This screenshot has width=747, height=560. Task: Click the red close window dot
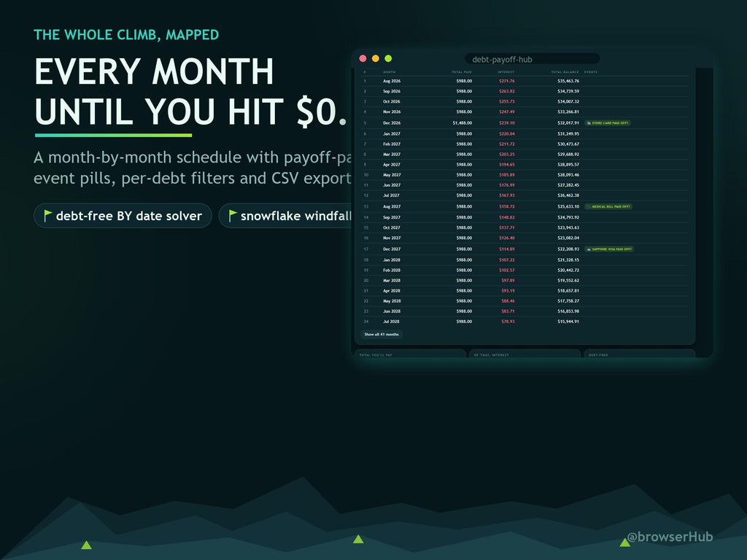(x=363, y=58)
